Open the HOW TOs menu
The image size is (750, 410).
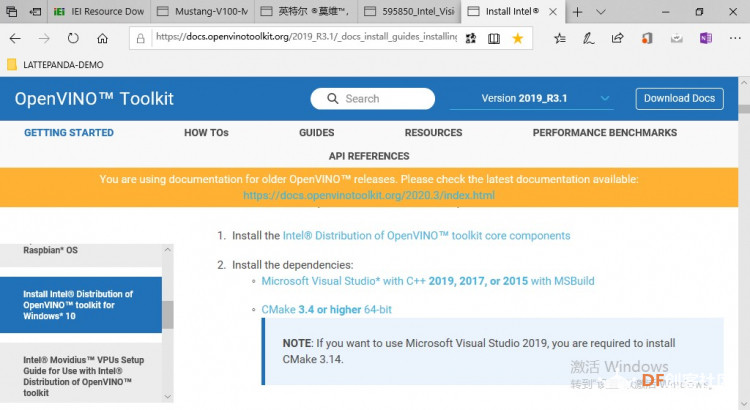tap(206, 133)
